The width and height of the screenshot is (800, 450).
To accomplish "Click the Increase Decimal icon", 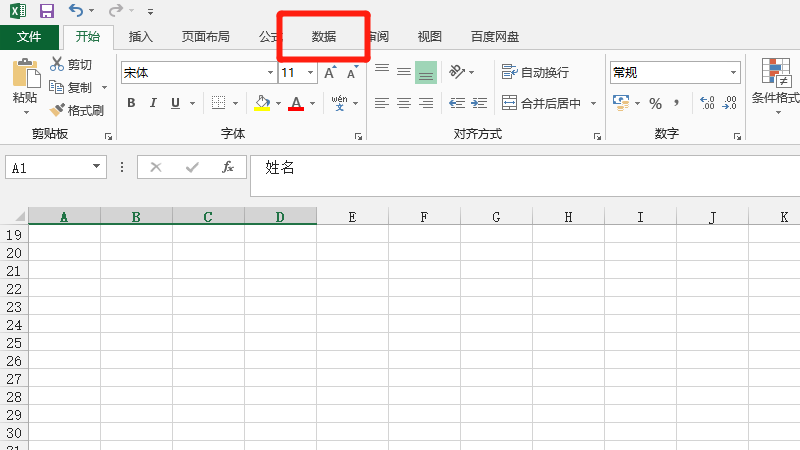I will (x=707, y=103).
